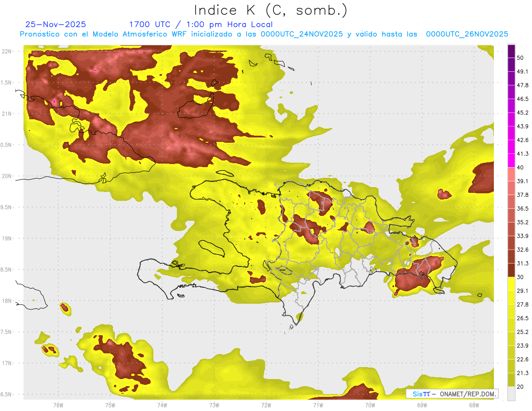
Task: Click the '70W' longitude axis label
Action: [370, 405]
